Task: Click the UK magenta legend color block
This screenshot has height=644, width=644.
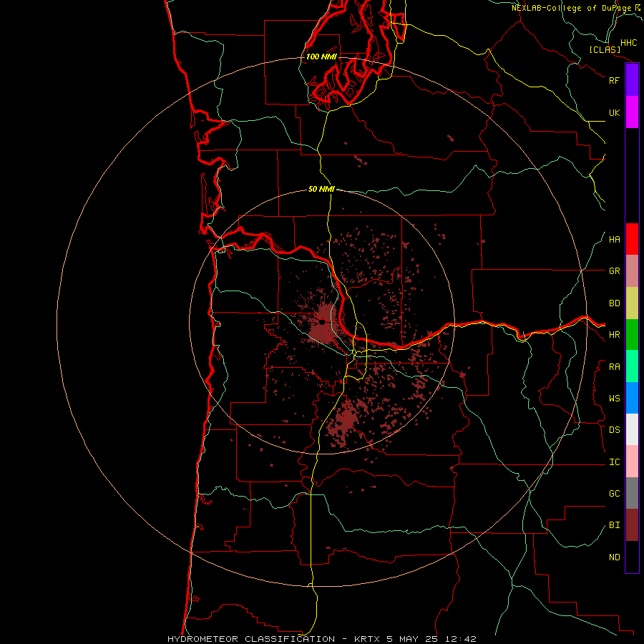Action: (632, 112)
